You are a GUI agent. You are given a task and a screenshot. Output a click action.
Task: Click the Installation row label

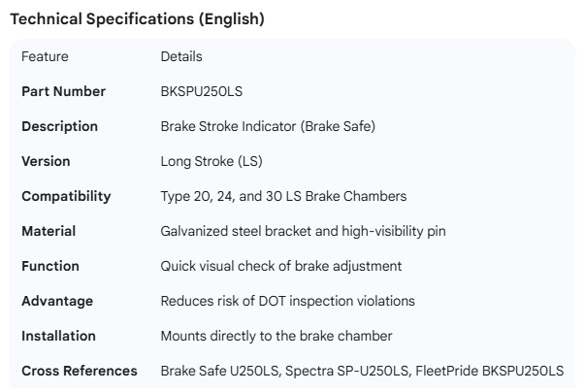(58, 336)
